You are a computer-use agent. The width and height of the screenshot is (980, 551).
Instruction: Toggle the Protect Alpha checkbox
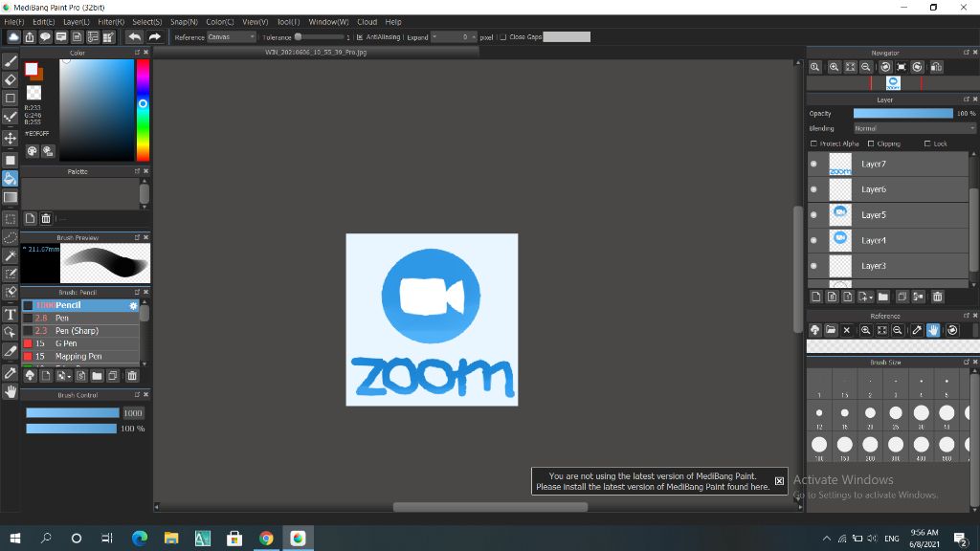pyautogui.click(x=813, y=143)
